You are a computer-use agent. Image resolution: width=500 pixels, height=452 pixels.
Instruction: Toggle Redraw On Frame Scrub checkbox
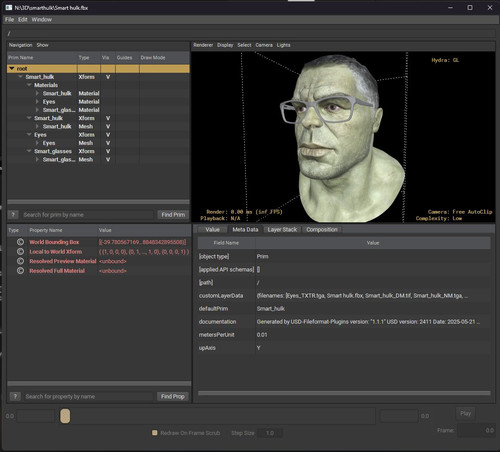(154, 433)
